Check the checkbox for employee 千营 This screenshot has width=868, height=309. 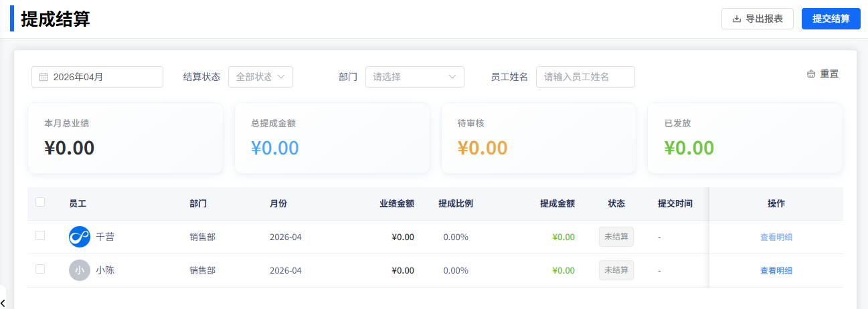[40, 235]
